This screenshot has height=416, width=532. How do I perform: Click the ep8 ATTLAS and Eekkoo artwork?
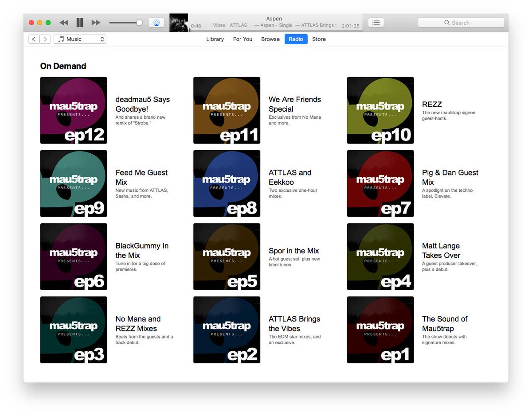point(227,183)
